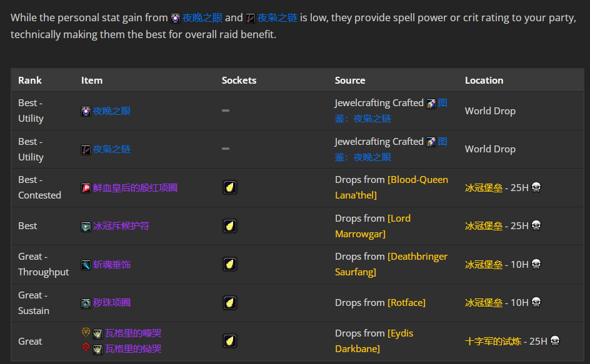Click the red Horde faction icon by 瓦格里的恸哭

click(x=86, y=348)
